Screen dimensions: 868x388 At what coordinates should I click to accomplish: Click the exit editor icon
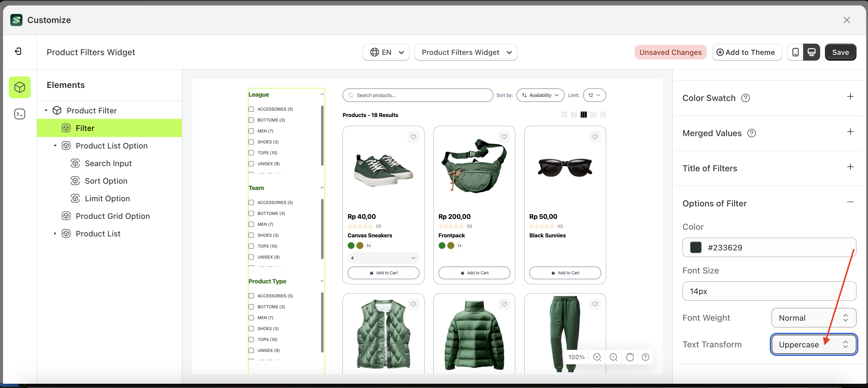[x=18, y=51]
